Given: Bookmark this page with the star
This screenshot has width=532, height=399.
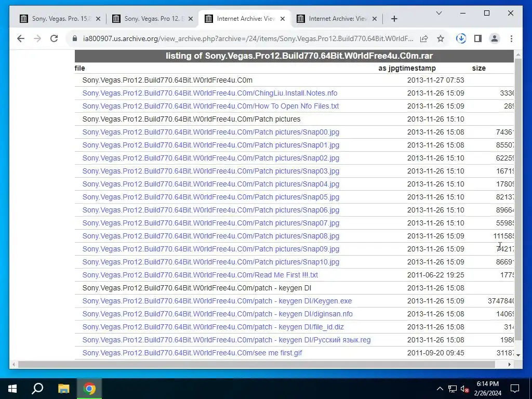Looking at the screenshot, I should (x=441, y=38).
